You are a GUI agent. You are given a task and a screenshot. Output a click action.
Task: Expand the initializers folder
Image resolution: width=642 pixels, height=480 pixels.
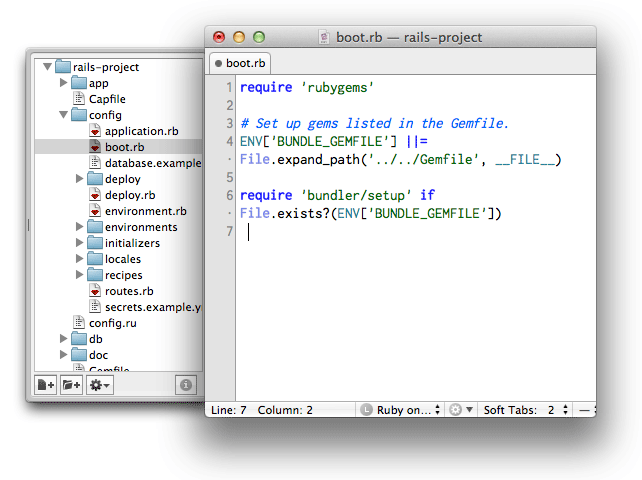[x=79, y=243]
